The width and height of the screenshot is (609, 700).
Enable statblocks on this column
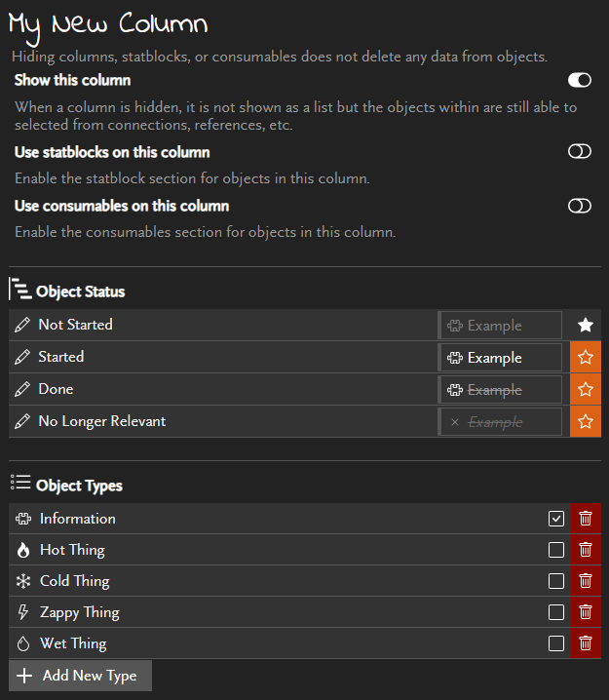tap(579, 152)
